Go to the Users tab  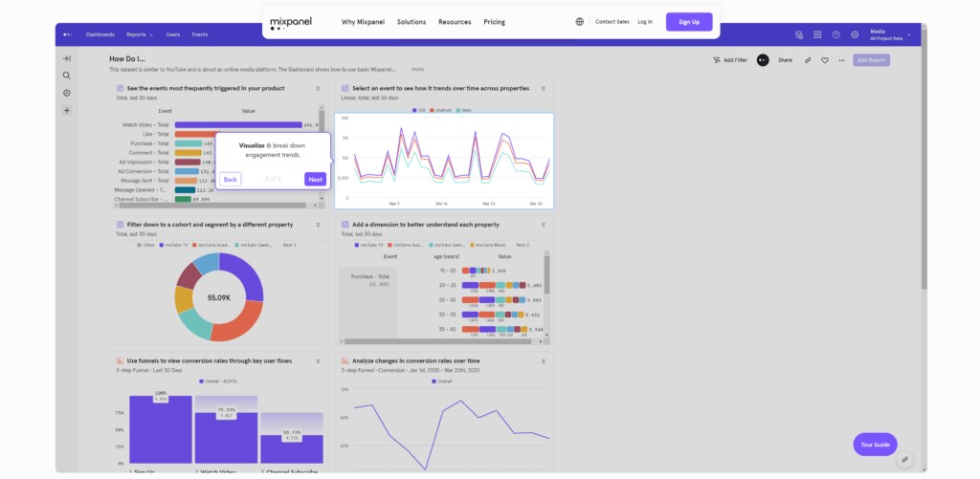click(173, 35)
